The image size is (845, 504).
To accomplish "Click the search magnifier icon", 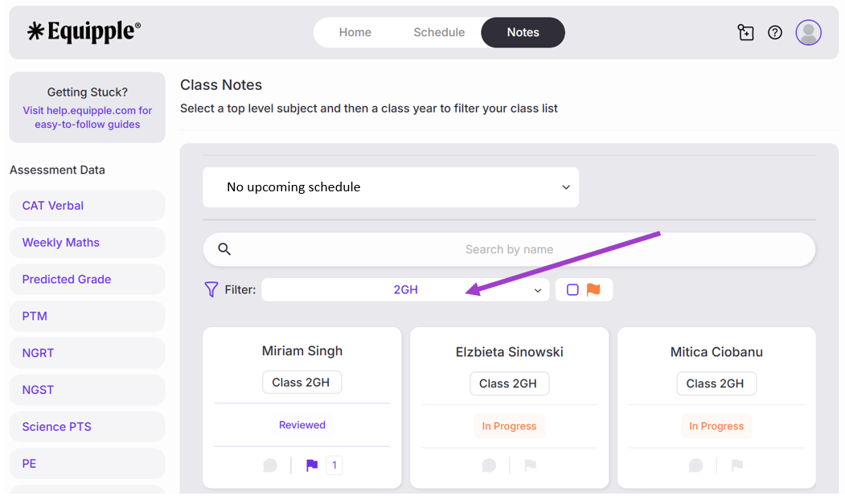I will coord(224,249).
